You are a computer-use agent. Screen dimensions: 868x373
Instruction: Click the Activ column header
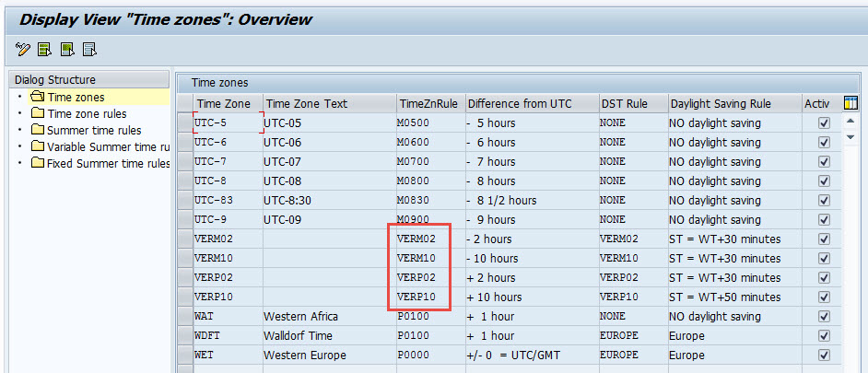coord(821,103)
